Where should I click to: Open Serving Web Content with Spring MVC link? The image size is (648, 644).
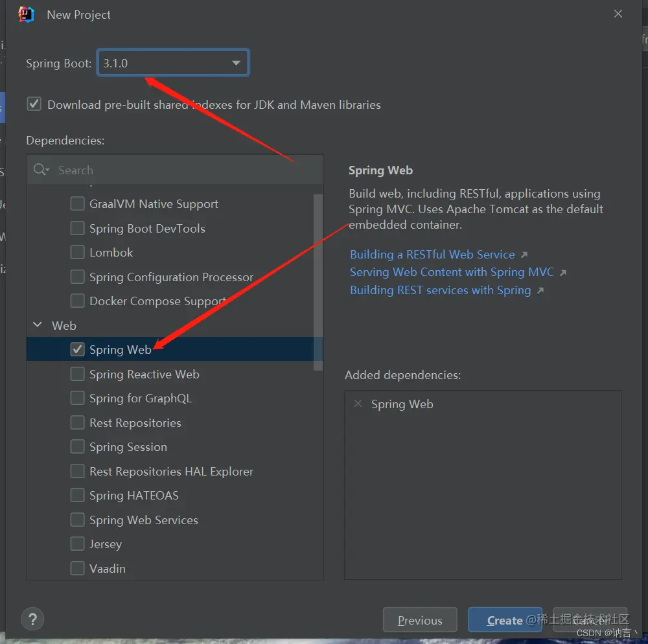point(452,272)
